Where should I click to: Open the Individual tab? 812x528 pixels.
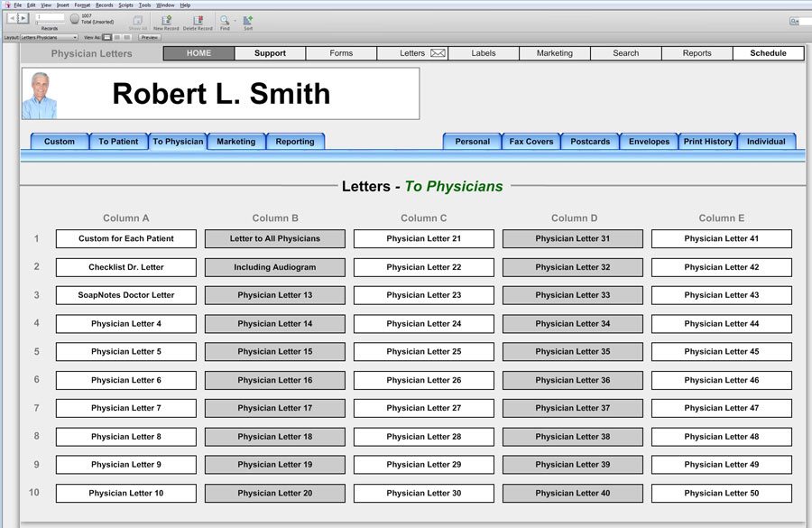tap(766, 142)
